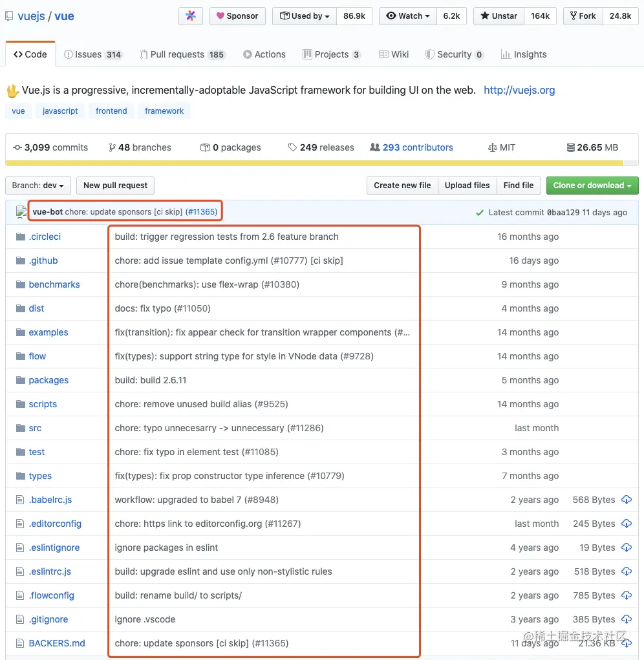Download .gitignore via cloud icon

pyautogui.click(x=627, y=619)
